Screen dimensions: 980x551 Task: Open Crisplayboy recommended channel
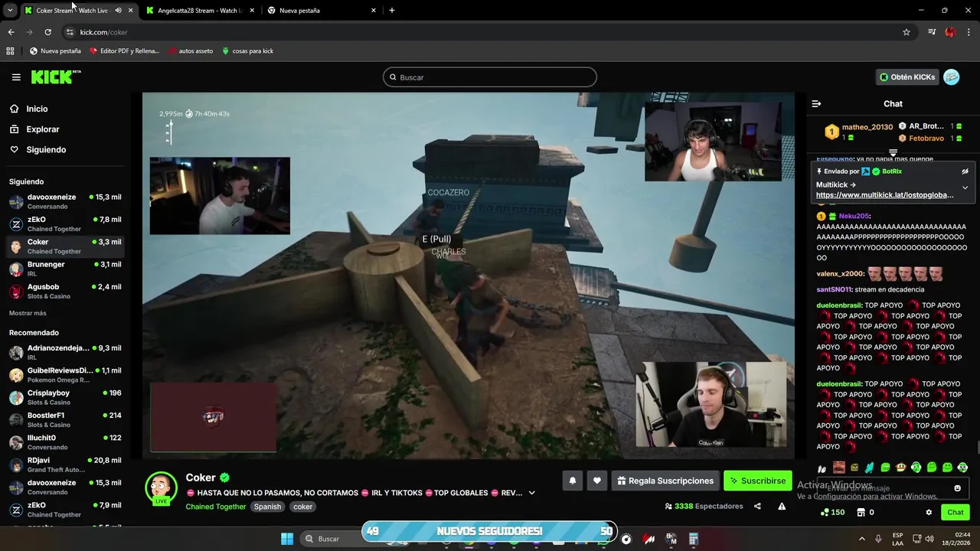[x=65, y=398]
